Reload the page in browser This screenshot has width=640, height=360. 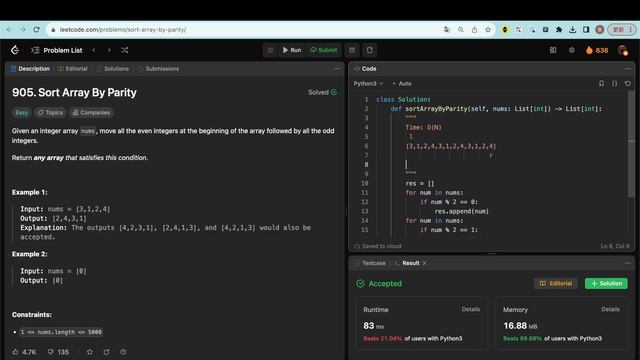[36, 29]
